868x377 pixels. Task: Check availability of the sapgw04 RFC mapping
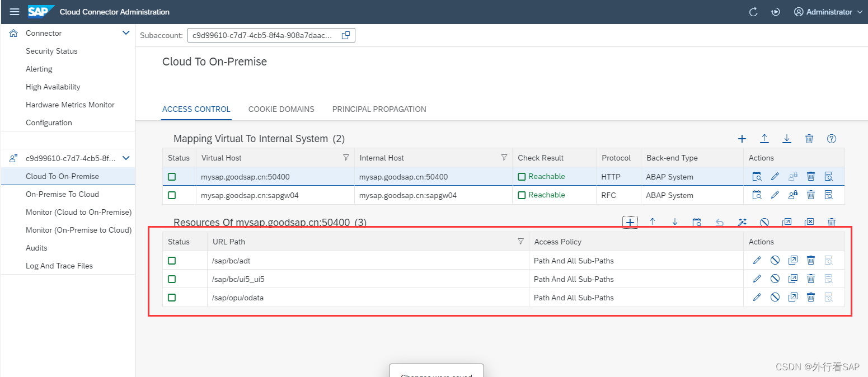tap(757, 195)
